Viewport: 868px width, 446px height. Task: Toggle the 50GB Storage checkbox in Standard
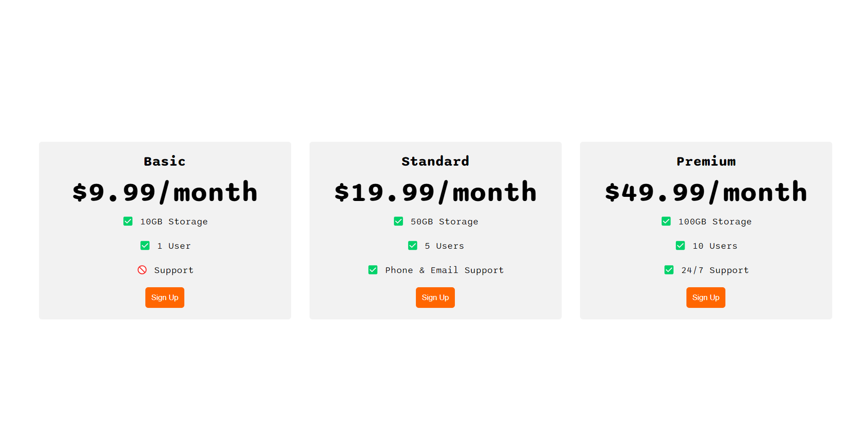398,221
